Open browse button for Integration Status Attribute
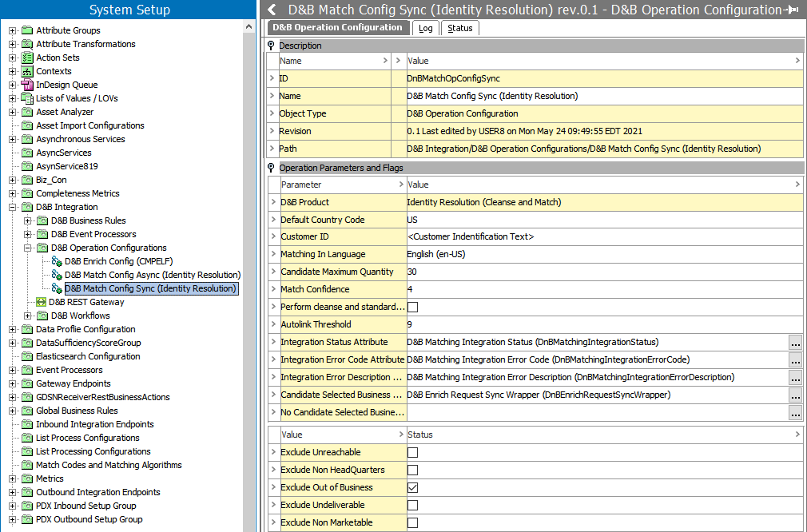The height and width of the screenshot is (532, 807). pyautogui.click(x=795, y=342)
